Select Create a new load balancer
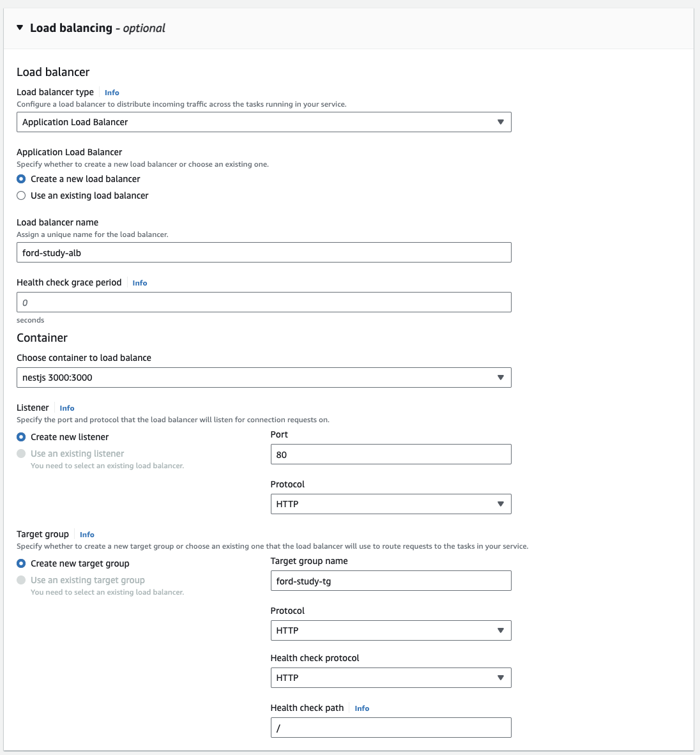The image size is (700, 755). [x=21, y=179]
